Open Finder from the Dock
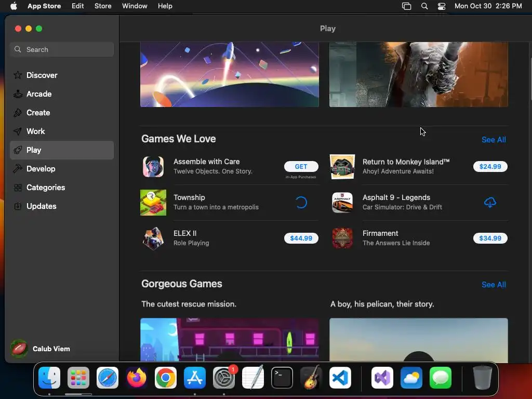Image resolution: width=532 pixels, height=399 pixels. coord(49,378)
